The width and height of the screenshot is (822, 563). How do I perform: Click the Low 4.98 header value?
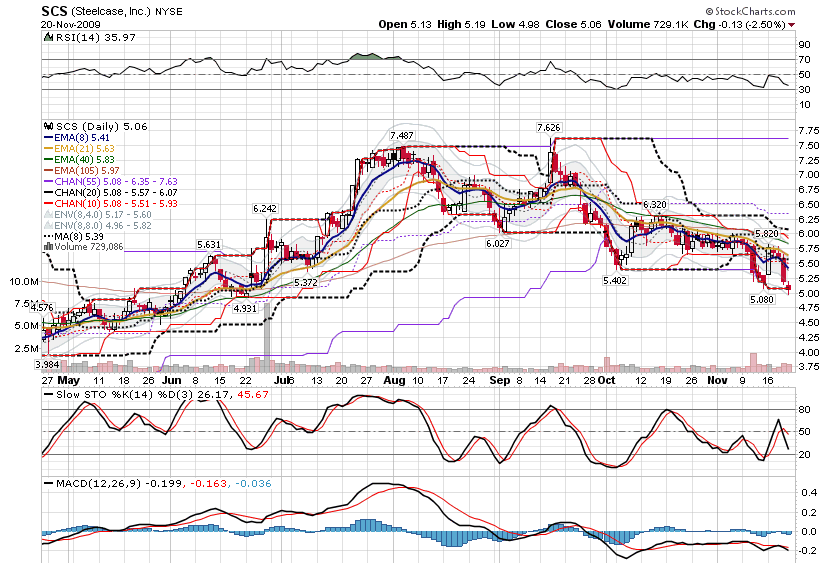pyautogui.click(x=515, y=25)
